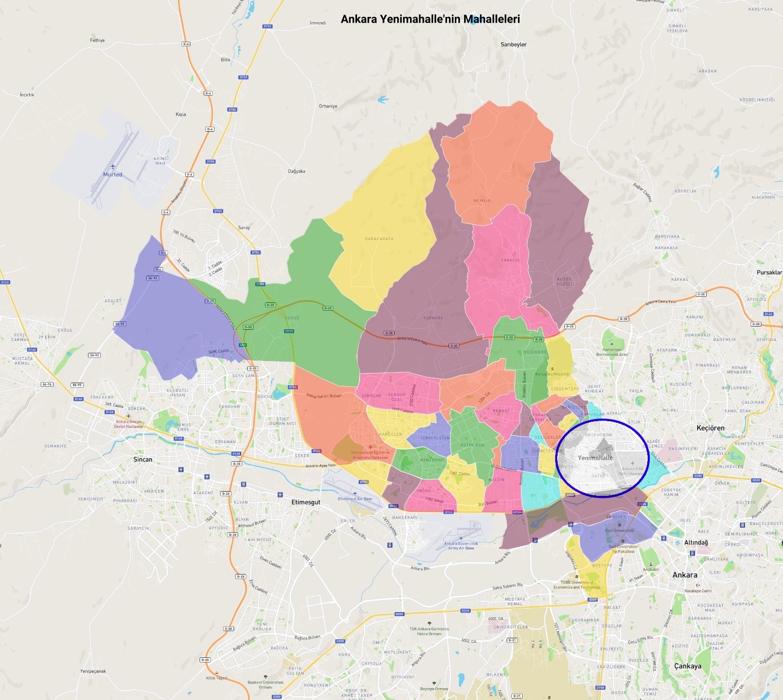The width and height of the screenshot is (783, 700).
Task: Click the Yenimahalle Eğitim ve Araştırma Hastanesi hospital icon
Action: click(370, 447)
